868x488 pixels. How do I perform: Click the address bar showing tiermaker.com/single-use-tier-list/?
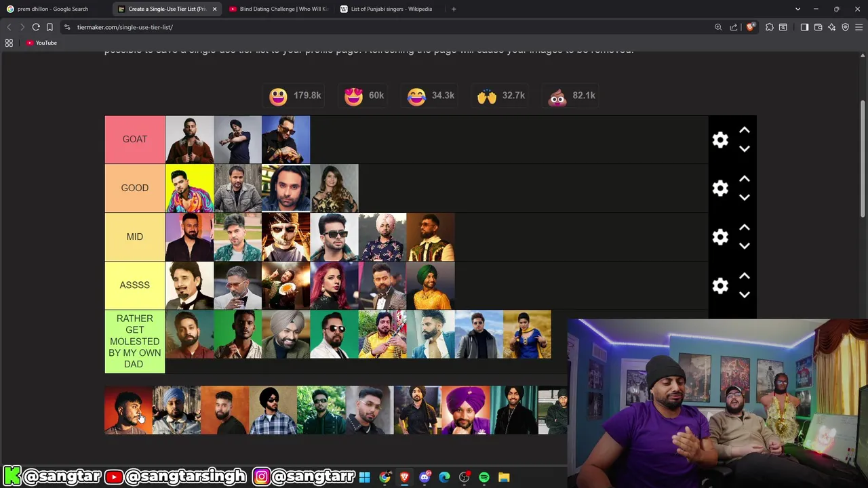coord(387,27)
